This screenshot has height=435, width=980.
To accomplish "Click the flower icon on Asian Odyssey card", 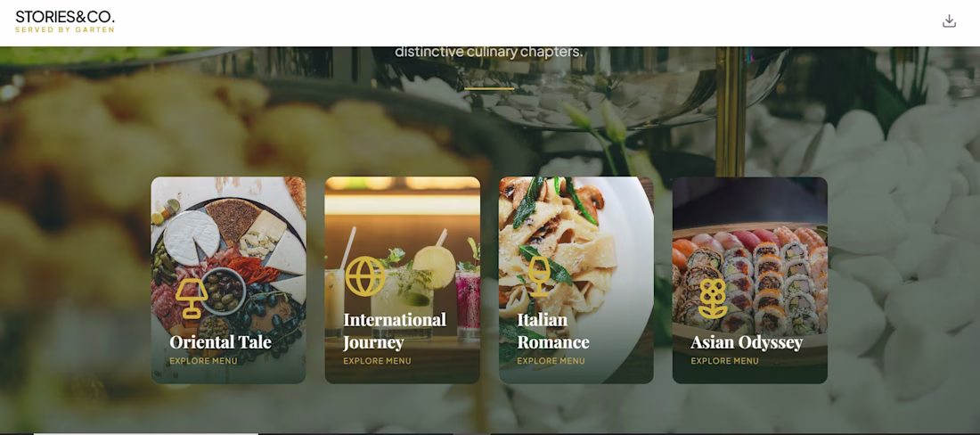I will point(713,298).
